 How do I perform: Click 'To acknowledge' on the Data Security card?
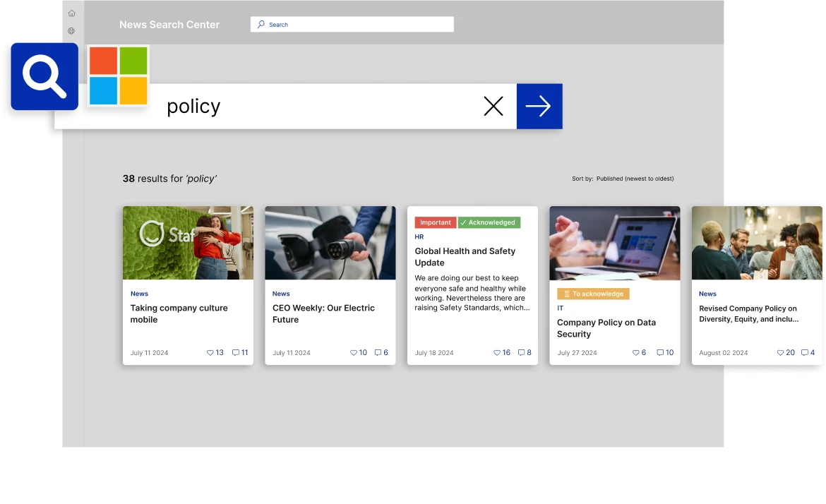point(593,293)
